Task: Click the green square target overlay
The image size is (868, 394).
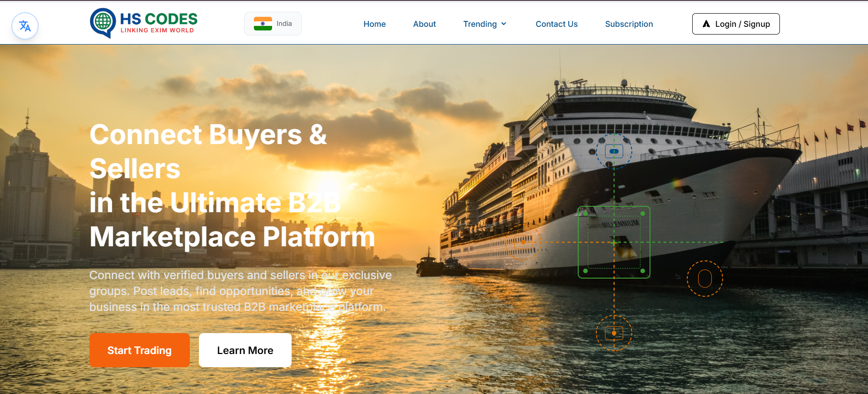Action: 614,242
